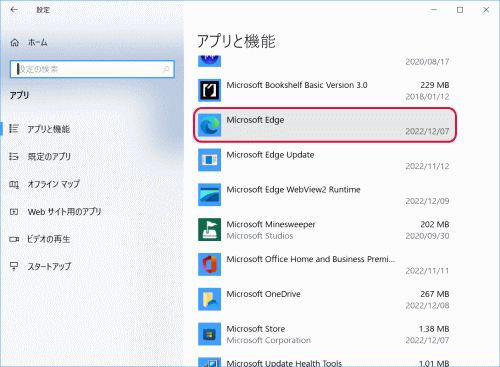Click the date 2022/12/09

point(427,201)
